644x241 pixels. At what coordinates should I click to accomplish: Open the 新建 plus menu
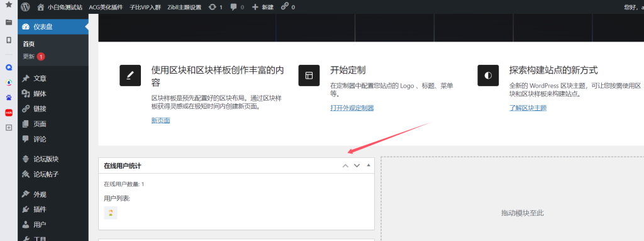[x=263, y=7]
